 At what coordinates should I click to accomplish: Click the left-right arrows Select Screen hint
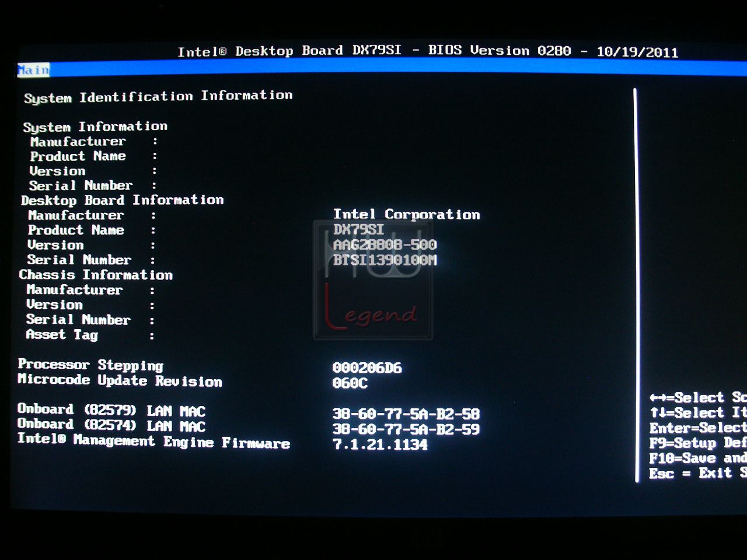pos(698,398)
